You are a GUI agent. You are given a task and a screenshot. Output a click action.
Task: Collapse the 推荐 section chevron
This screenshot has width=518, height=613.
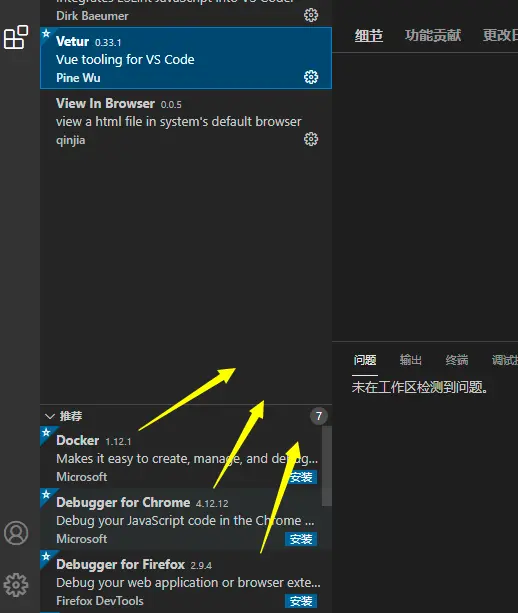50,416
